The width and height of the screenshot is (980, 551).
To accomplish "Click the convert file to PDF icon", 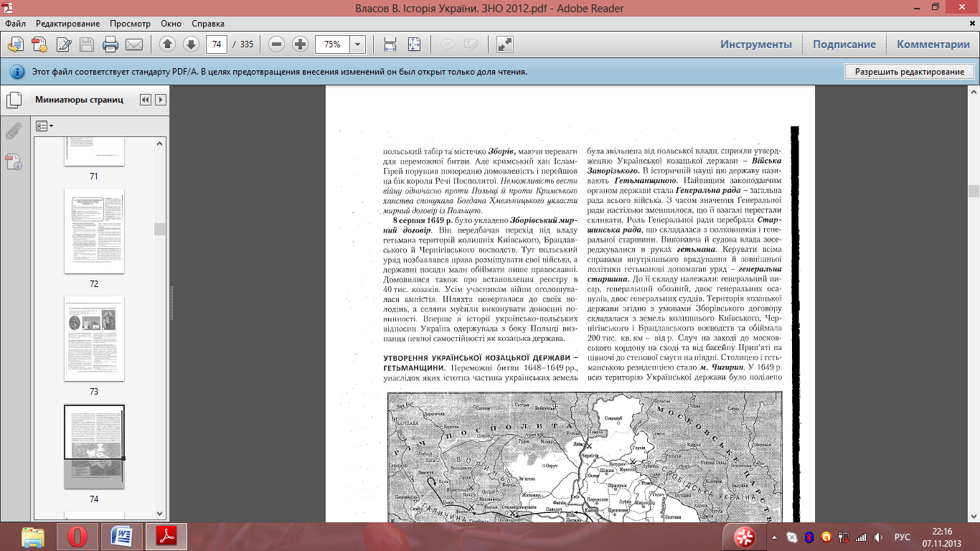I will tap(40, 44).
